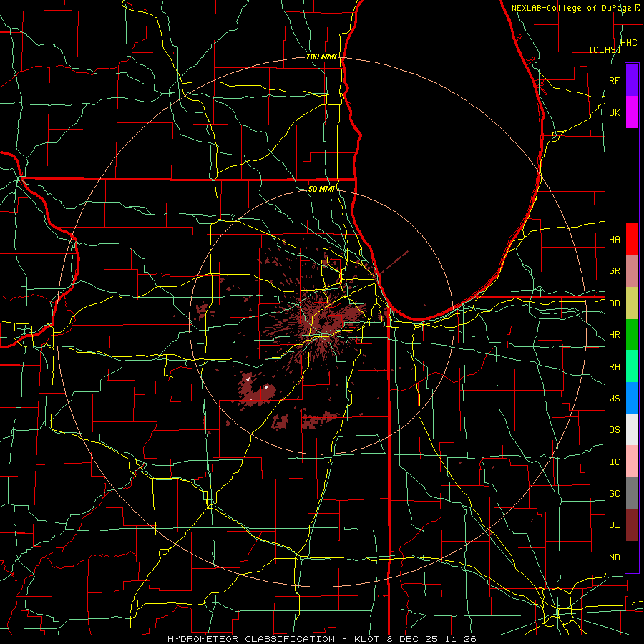Click the GC legend label
Screen dimensions: 644x644
(x=614, y=494)
